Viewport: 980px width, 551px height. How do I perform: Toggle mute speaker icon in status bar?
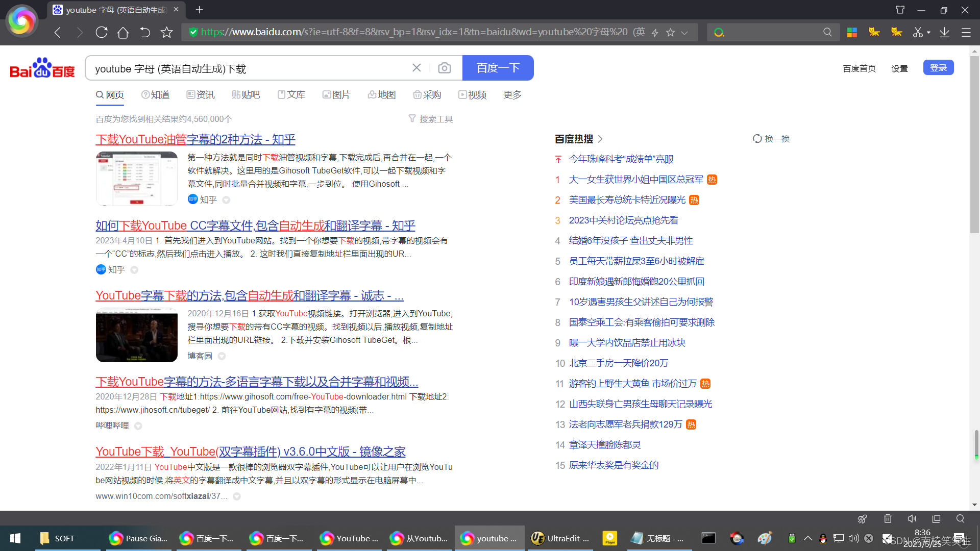(912, 518)
